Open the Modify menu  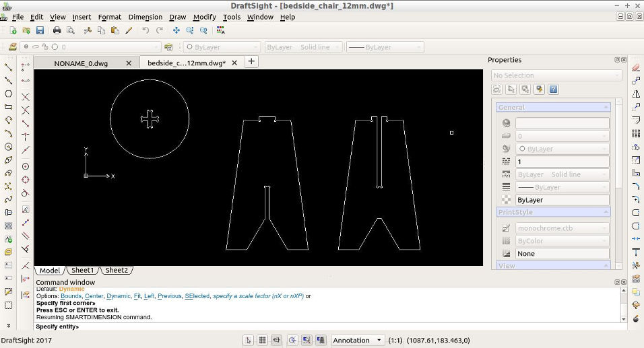[x=205, y=18]
